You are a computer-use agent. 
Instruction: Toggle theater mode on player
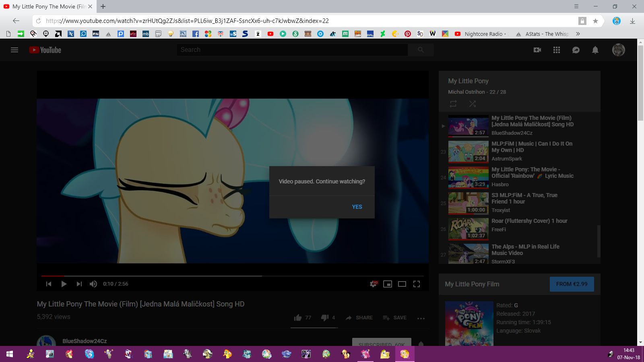pyautogui.click(x=402, y=284)
